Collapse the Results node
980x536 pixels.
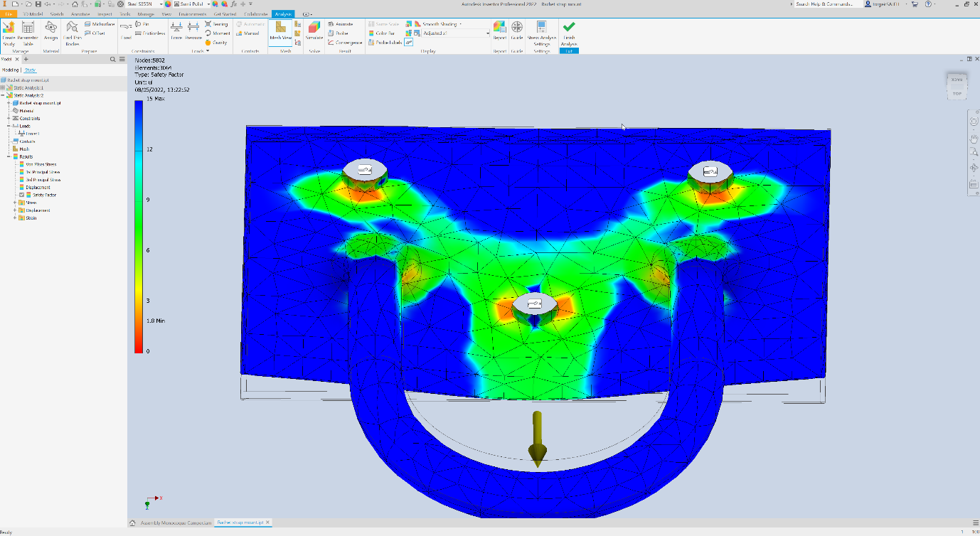click(9, 156)
